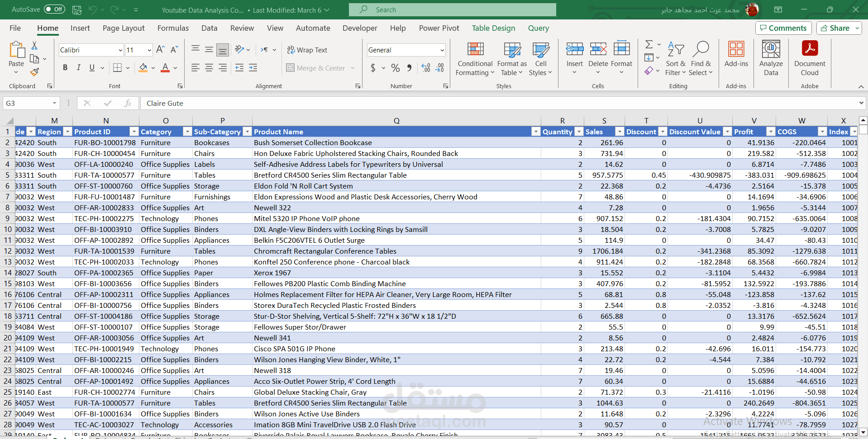Open the Borders dropdown arrow
Image resolution: width=868 pixels, height=439 pixels.
(128, 68)
